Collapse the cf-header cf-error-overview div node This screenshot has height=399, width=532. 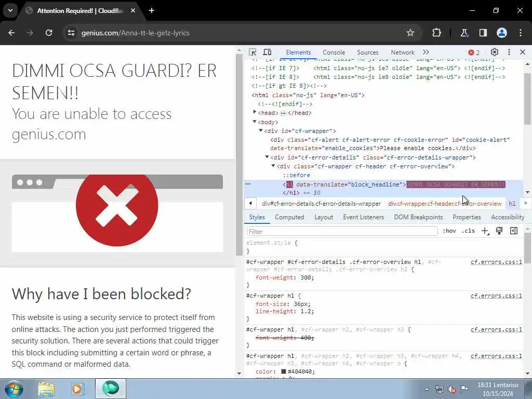(x=273, y=166)
